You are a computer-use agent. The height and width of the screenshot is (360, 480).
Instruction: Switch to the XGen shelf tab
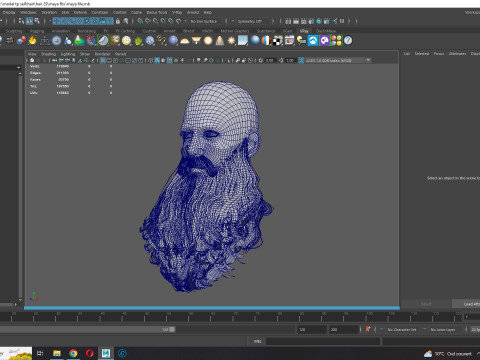click(287, 31)
